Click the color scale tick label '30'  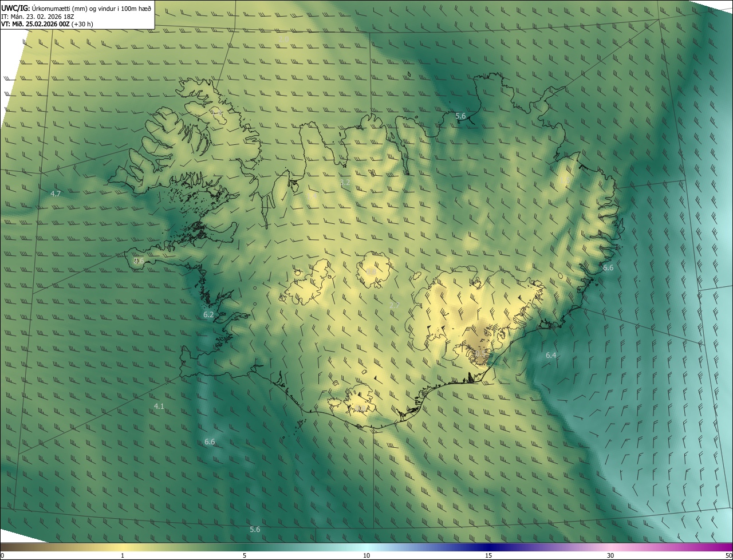pos(610,555)
